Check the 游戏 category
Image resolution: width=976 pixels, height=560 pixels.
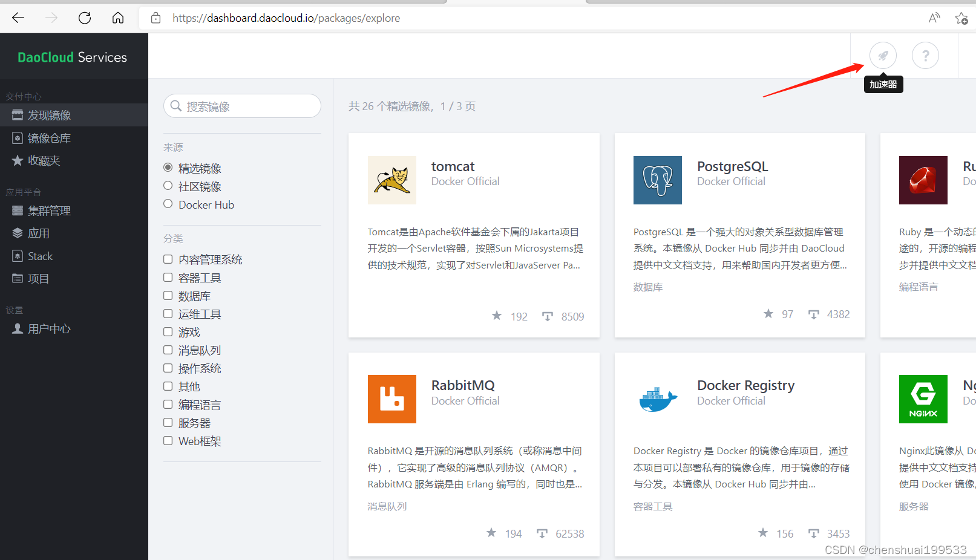(x=168, y=331)
